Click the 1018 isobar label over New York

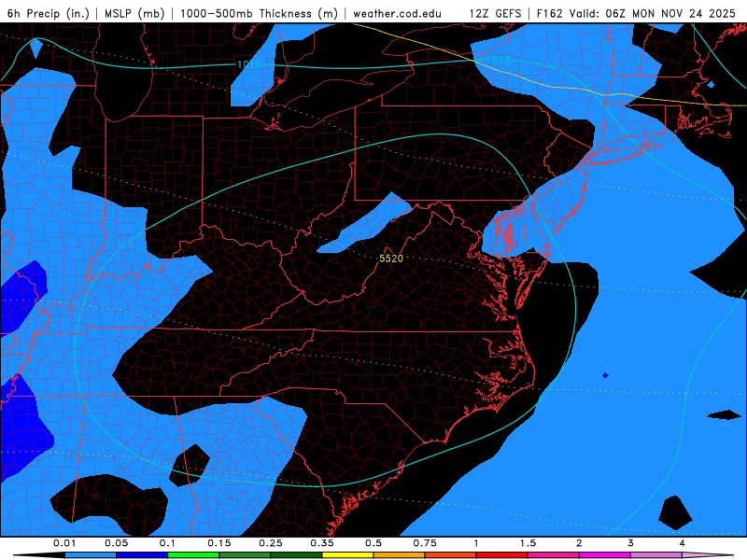coord(498,60)
